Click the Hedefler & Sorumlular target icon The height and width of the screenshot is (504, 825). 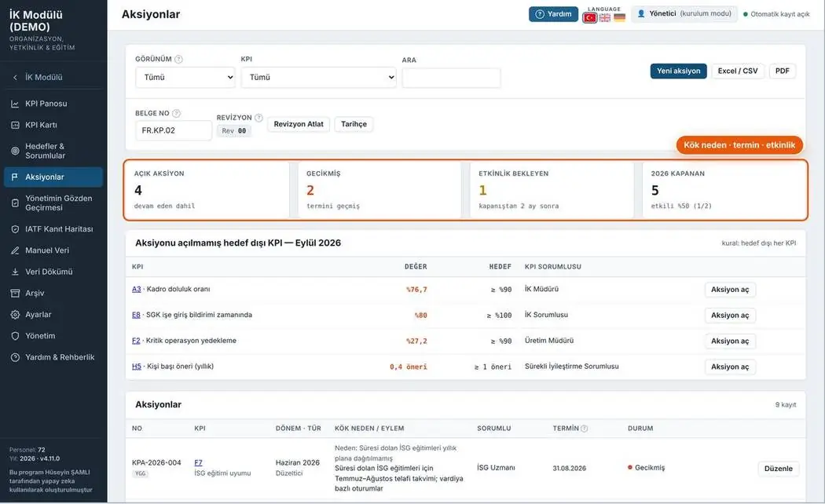(15, 151)
